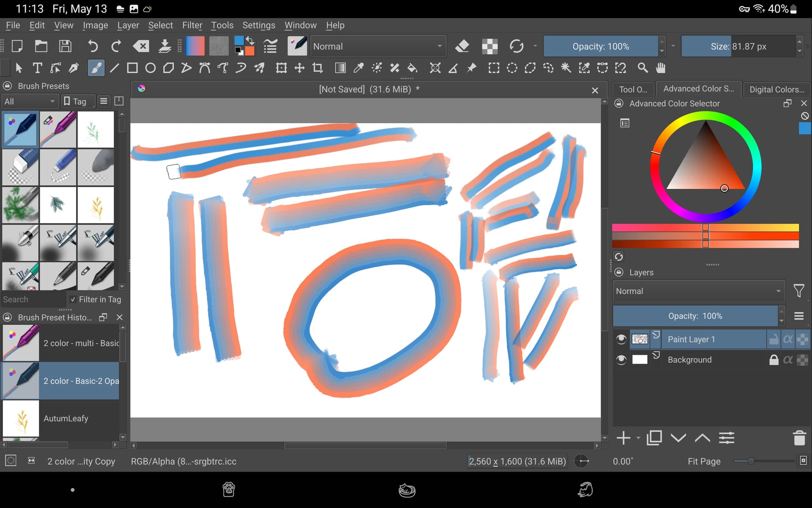The image size is (812, 508).
Task: Select the Crop tool
Action: pyautogui.click(x=318, y=68)
